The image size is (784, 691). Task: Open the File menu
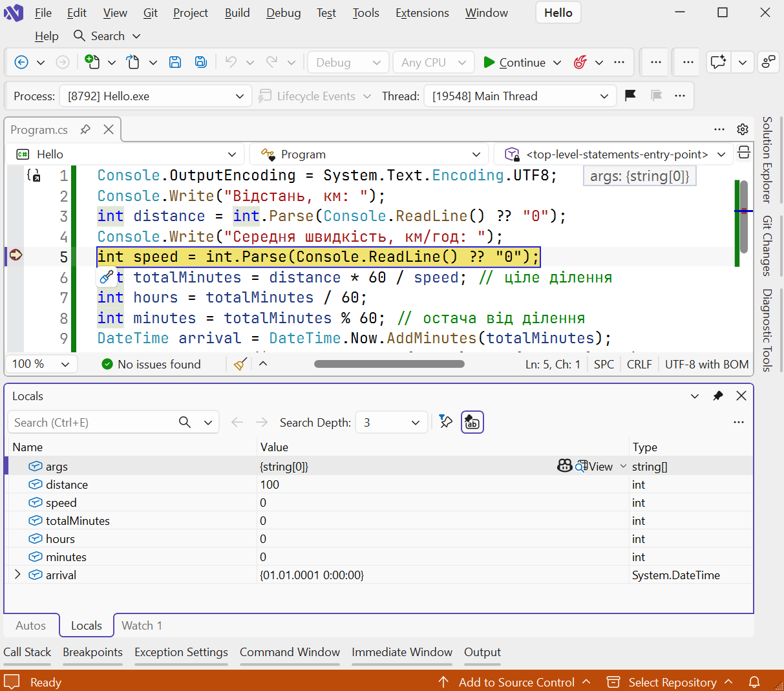click(43, 13)
